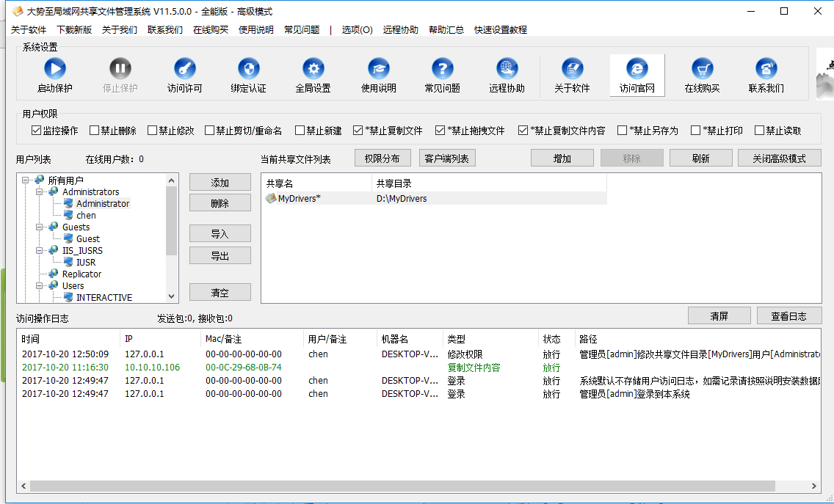Click the 路径 column header
834x504 pixels.
[x=698, y=339]
